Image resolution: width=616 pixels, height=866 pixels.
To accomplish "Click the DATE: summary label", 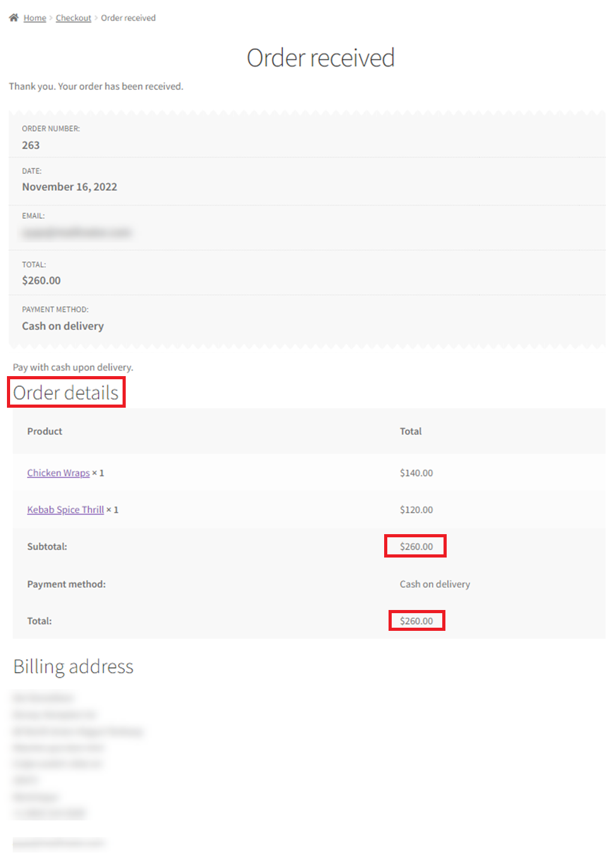I will tap(32, 171).
